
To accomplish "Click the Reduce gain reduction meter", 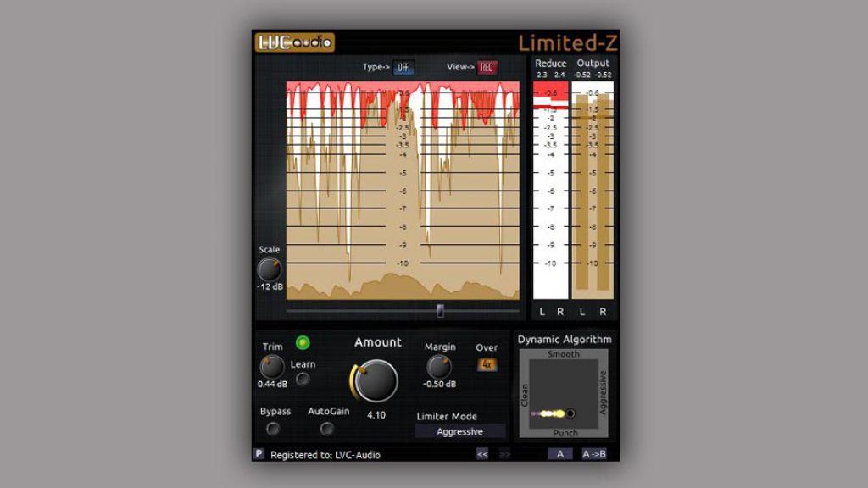I will (x=550, y=191).
